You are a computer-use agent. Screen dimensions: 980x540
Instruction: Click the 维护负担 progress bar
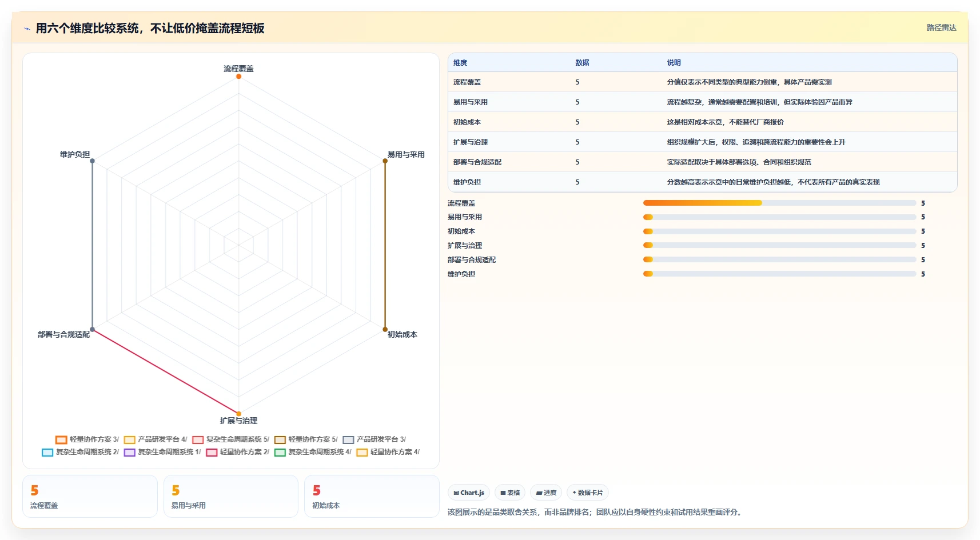[x=780, y=274]
